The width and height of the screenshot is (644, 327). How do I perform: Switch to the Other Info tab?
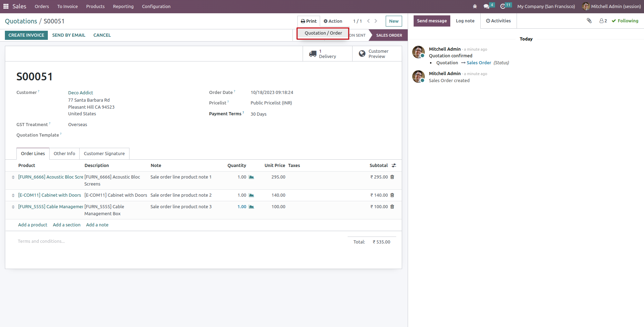pyautogui.click(x=64, y=154)
